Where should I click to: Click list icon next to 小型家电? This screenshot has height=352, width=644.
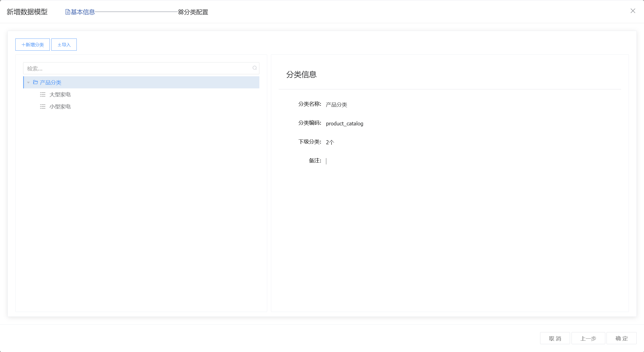click(x=43, y=107)
